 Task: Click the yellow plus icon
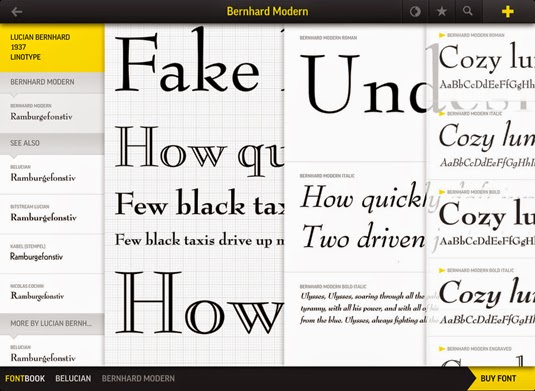[x=508, y=12]
